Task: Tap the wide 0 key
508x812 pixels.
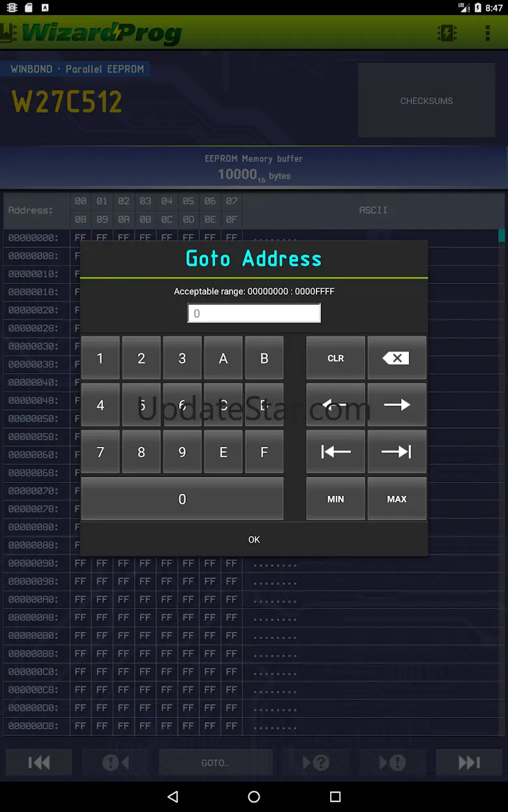Action: pyautogui.click(x=182, y=498)
